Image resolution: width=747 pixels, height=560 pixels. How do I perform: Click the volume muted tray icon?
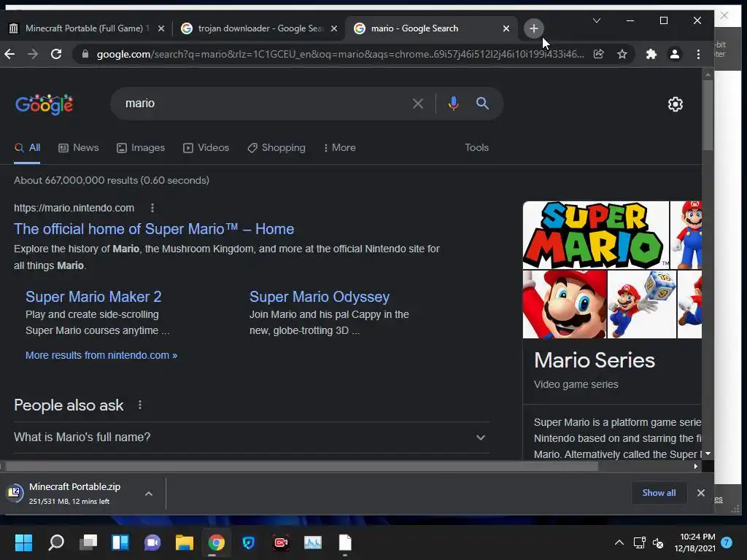(x=658, y=542)
